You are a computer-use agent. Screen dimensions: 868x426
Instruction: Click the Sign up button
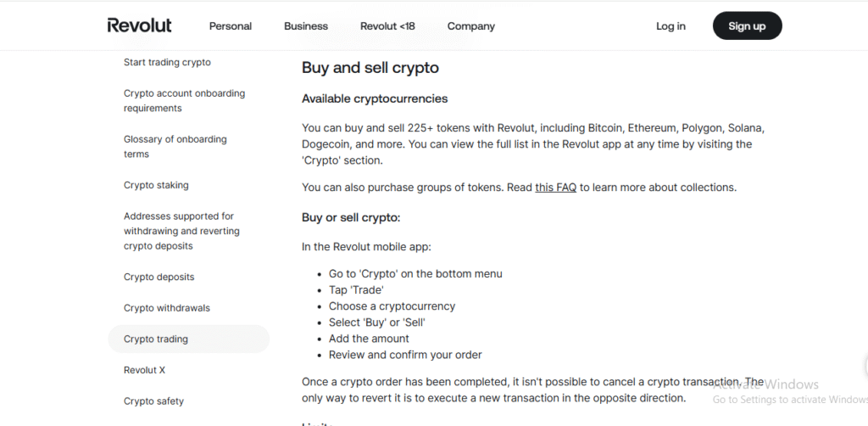tap(748, 25)
